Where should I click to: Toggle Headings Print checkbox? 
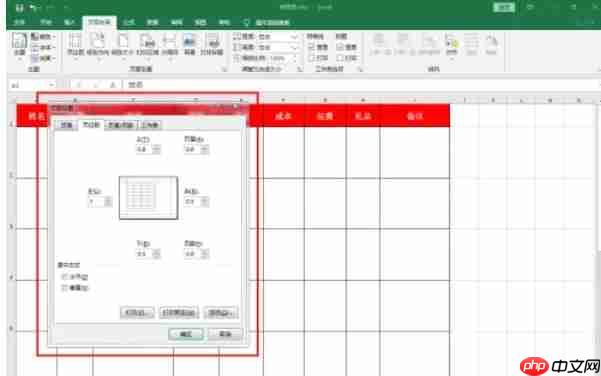tap(340, 58)
